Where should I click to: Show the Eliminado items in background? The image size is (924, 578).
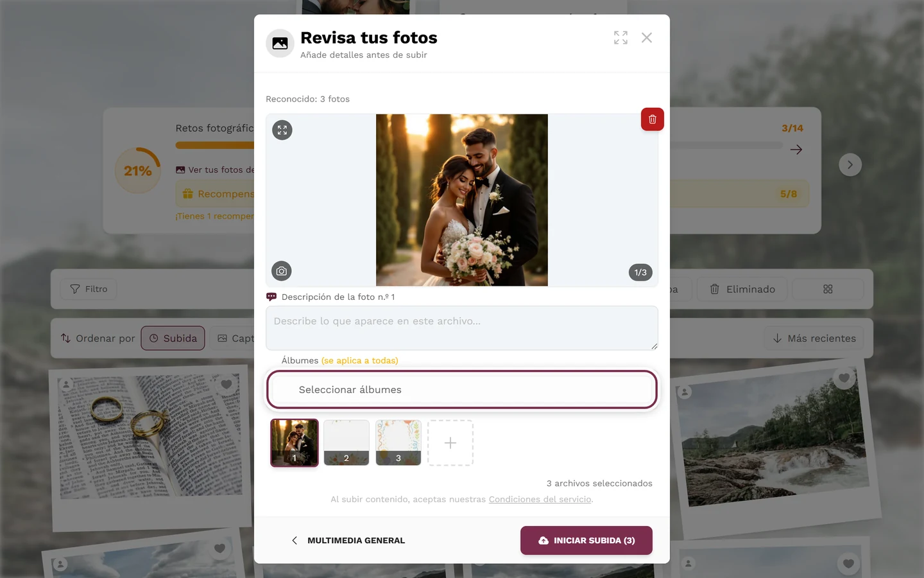click(742, 290)
